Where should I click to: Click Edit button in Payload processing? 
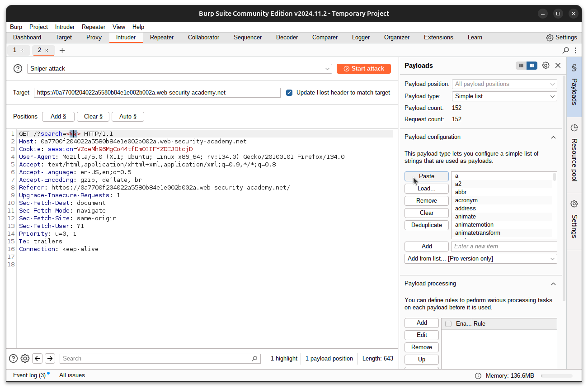[422, 335]
